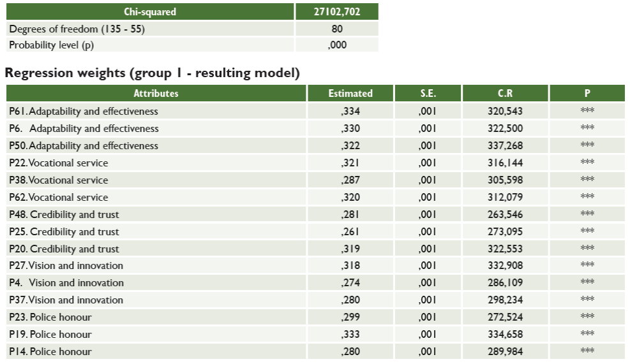Select the P22 Vocational service attribute cell

click(59, 163)
